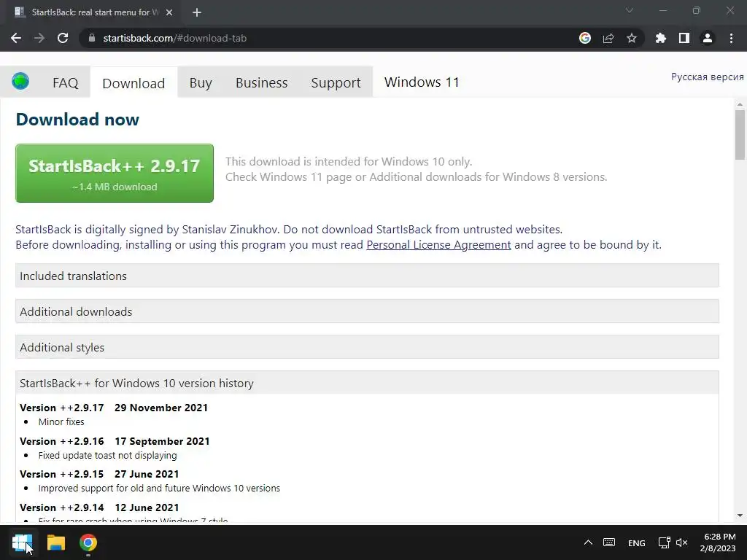Download StartIsBack++ 2.9.17
Image resolution: width=747 pixels, height=560 pixels.
[x=115, y=174]
